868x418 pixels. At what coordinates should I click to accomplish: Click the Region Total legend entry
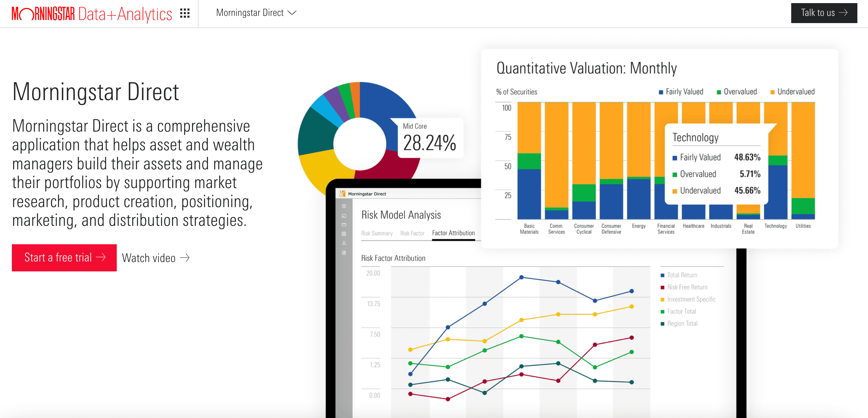pos(678,323)
